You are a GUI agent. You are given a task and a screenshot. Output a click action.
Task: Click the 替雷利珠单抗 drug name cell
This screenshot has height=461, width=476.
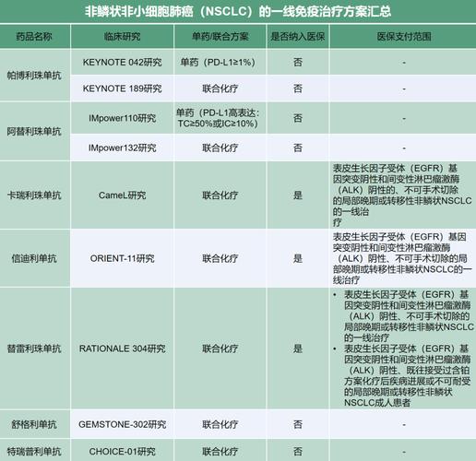pos(34,349)
